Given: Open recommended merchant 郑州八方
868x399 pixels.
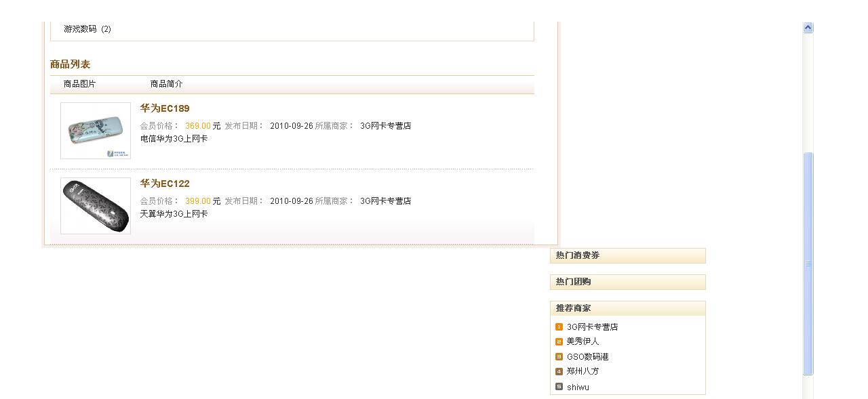Looking at the screenshot, I should (x=583, y=371).
